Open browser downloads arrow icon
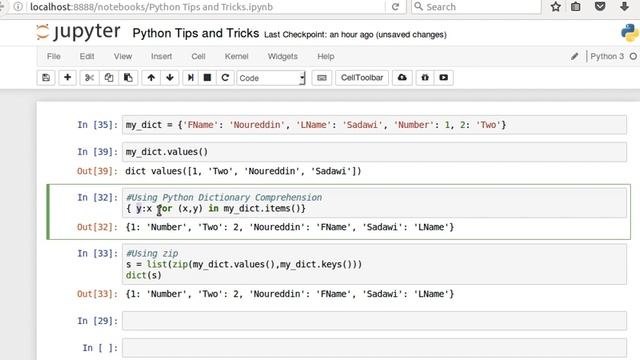The image size is (640, 360). tap(624, 7)
